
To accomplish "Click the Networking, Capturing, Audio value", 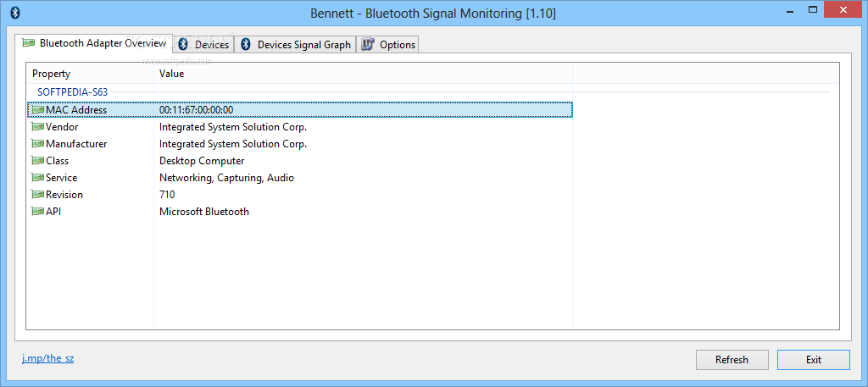I will [226, 178].
